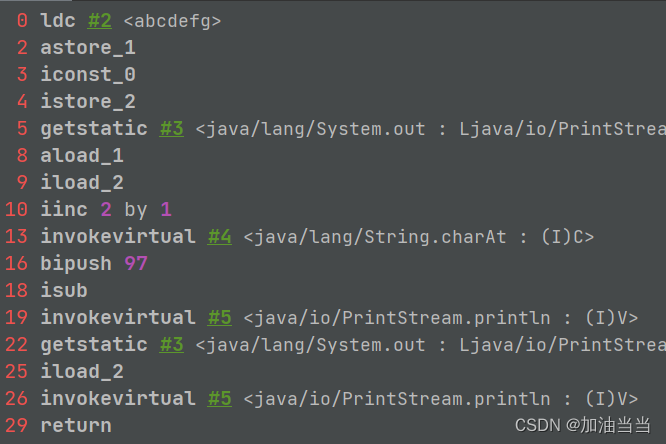Open the #2 constant link on ldc line
This screenshot has height=444, width=666.
(x=98, y=20)
